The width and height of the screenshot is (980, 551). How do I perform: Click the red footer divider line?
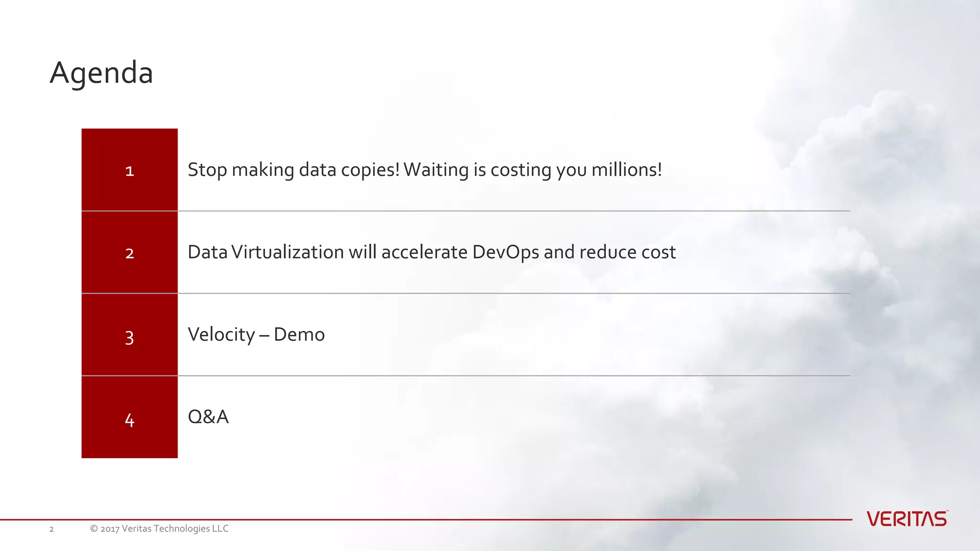[x=426, y=519]
